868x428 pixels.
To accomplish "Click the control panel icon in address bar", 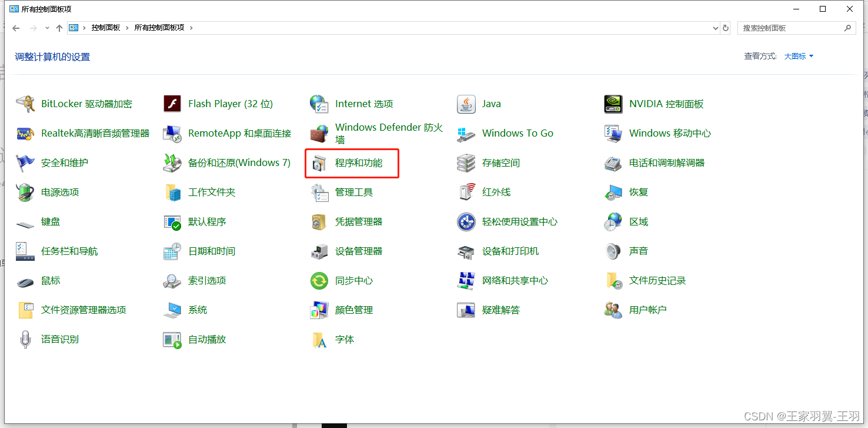I will point(74,28).
